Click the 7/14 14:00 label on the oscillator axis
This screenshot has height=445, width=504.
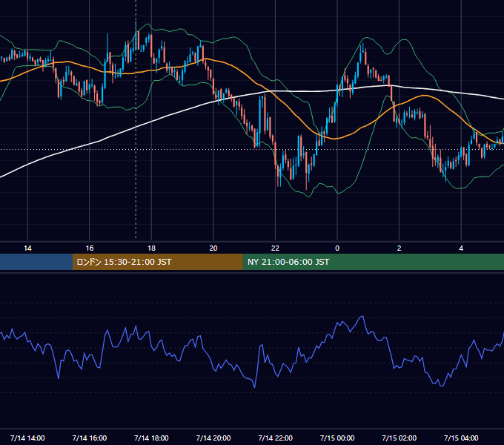pyautogui.click(x=27, y=438)
